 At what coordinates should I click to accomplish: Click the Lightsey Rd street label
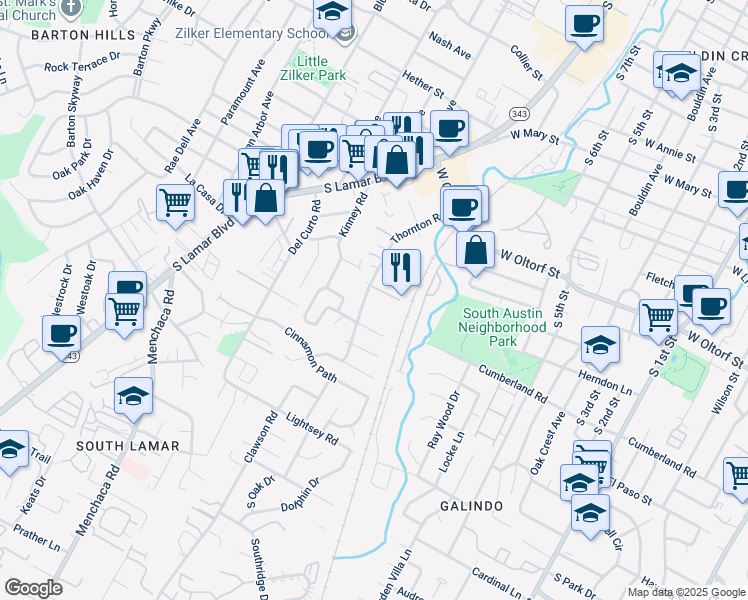312,429
